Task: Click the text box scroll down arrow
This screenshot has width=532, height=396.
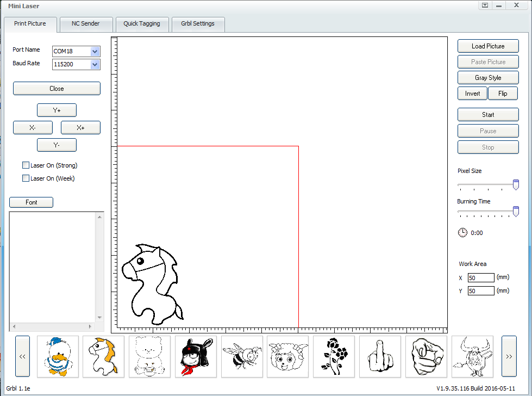Action: tap(99, 318)
